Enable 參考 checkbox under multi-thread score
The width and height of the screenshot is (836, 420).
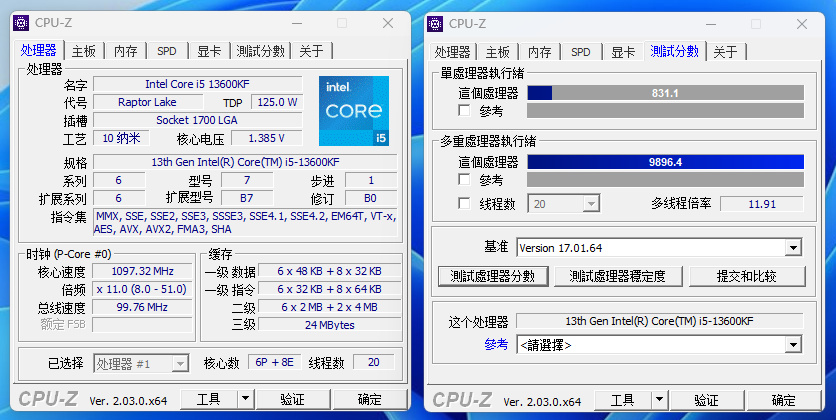464,180
